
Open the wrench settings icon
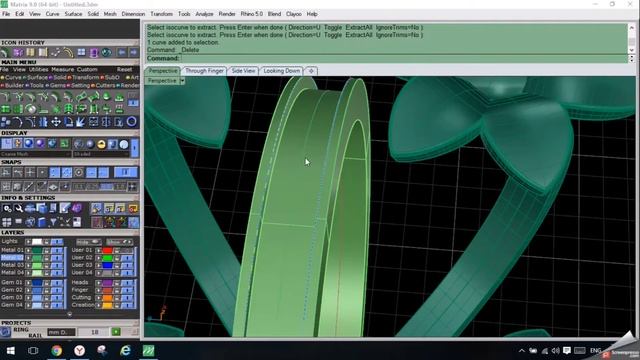point(18,209)
